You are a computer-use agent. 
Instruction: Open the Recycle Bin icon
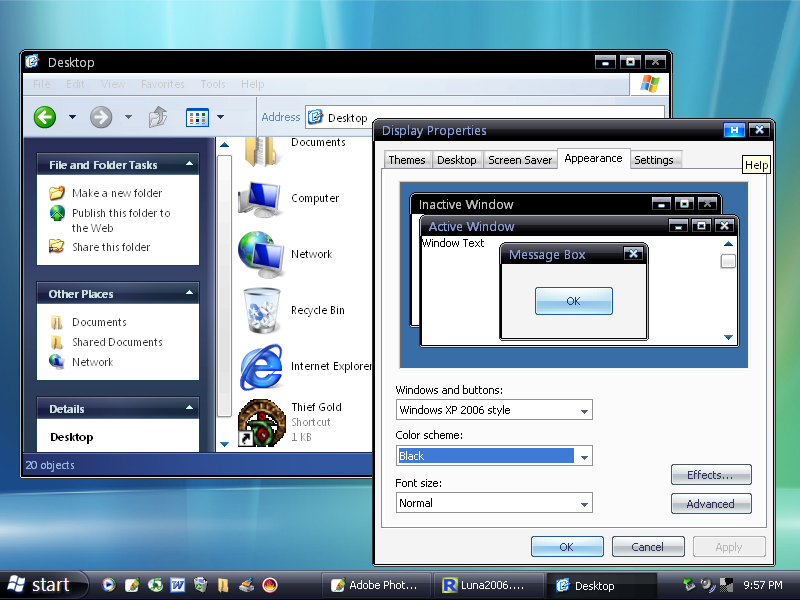[x=262, y=310]
